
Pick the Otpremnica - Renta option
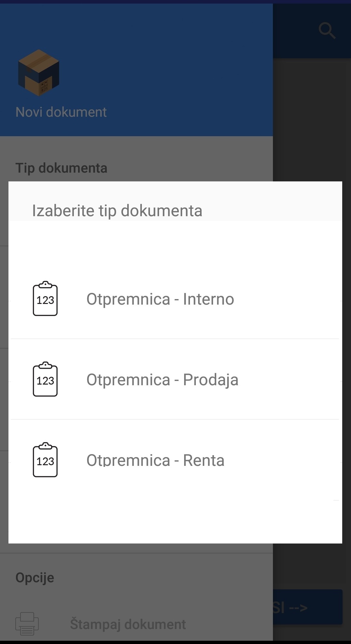[x=155, y=460]
